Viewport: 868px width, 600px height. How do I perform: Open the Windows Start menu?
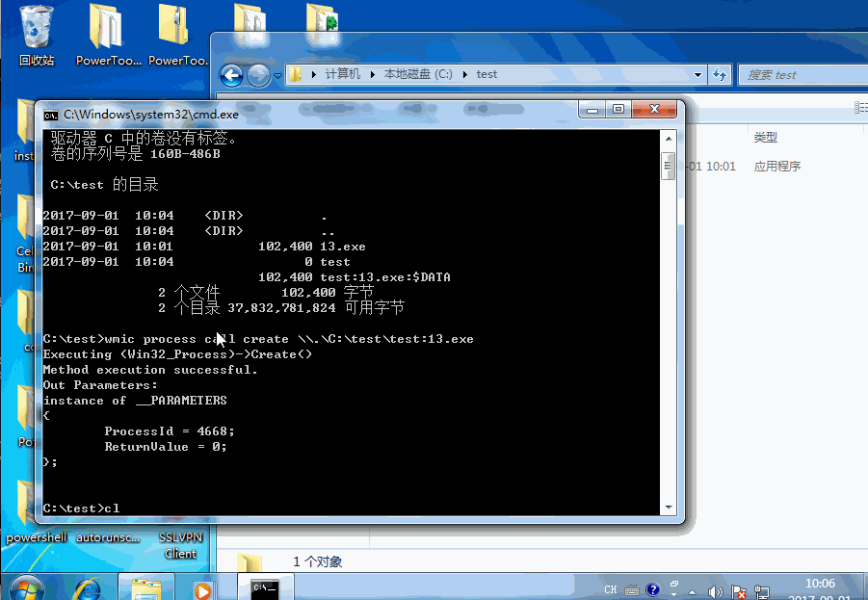click(25, 587)
